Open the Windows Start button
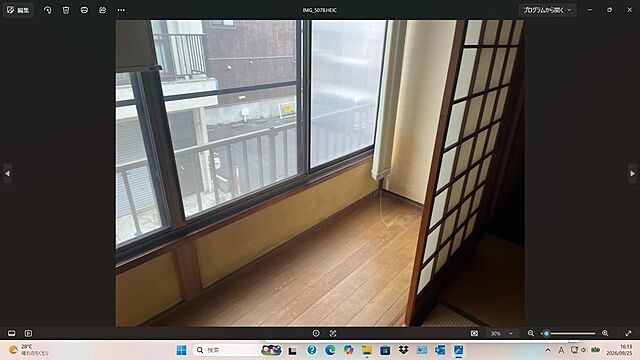The height and width of the screenshot is (360, 640). click(181, 350)
